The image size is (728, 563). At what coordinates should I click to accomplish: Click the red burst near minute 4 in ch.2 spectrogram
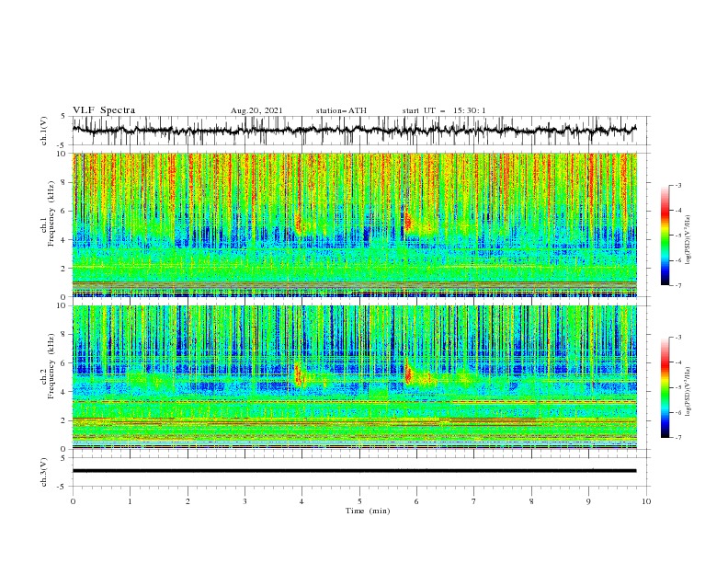[x=299, y=375]
